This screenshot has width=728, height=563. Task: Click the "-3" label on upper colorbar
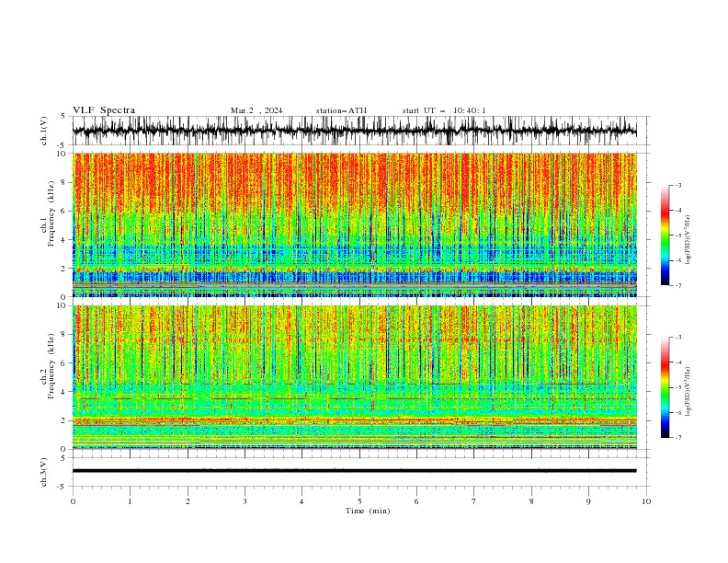click(x=677, y=185)
